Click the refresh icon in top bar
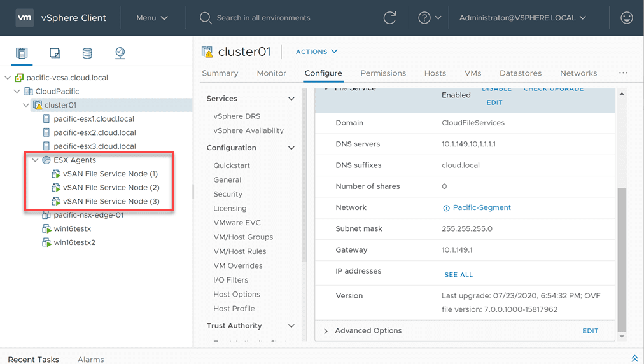Screen dimensions: 644x364 pos(390,18)
